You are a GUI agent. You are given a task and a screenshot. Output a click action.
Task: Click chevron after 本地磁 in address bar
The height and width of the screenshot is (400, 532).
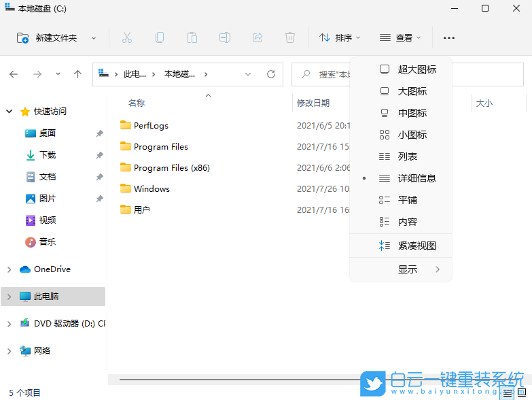(x=206, y=74)
